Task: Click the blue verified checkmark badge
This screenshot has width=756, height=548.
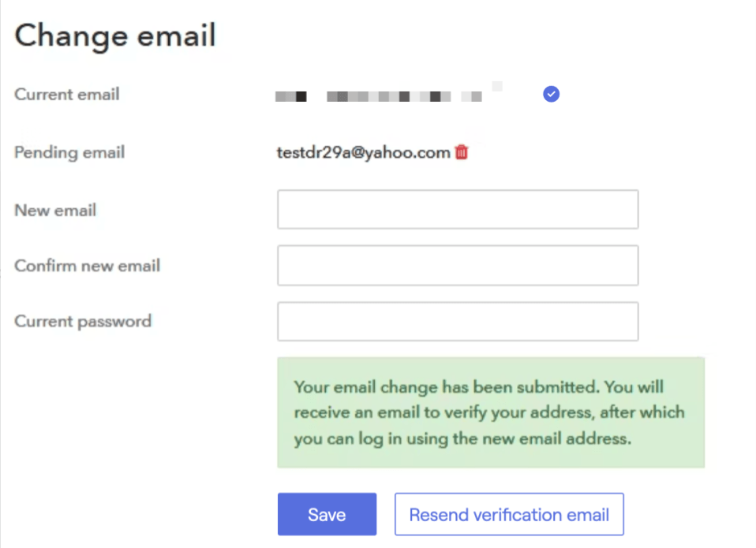Action: click(x=551, y=95)
